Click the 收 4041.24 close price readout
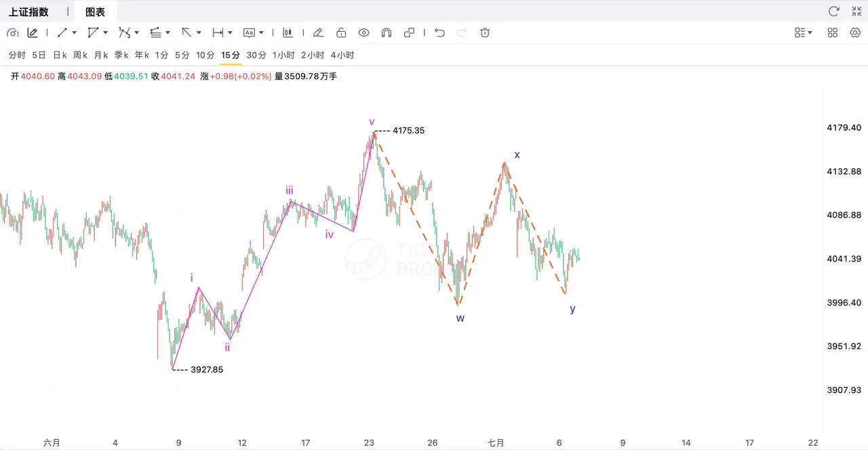The image size is (868, 450). [x=173, y=77]
